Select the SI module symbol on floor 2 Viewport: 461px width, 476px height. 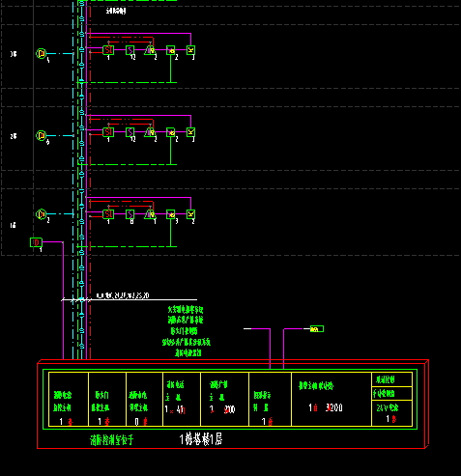[108, 132]
